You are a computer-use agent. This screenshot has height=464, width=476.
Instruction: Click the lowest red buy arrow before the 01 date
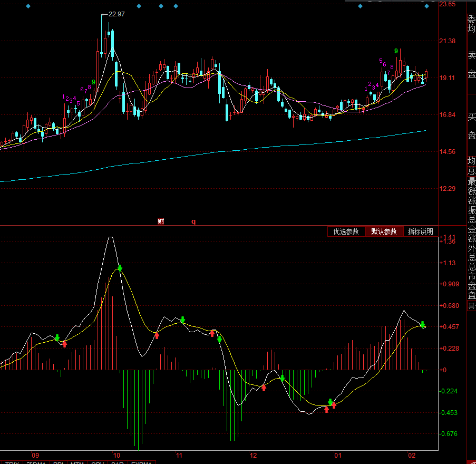tap(327, 409)
